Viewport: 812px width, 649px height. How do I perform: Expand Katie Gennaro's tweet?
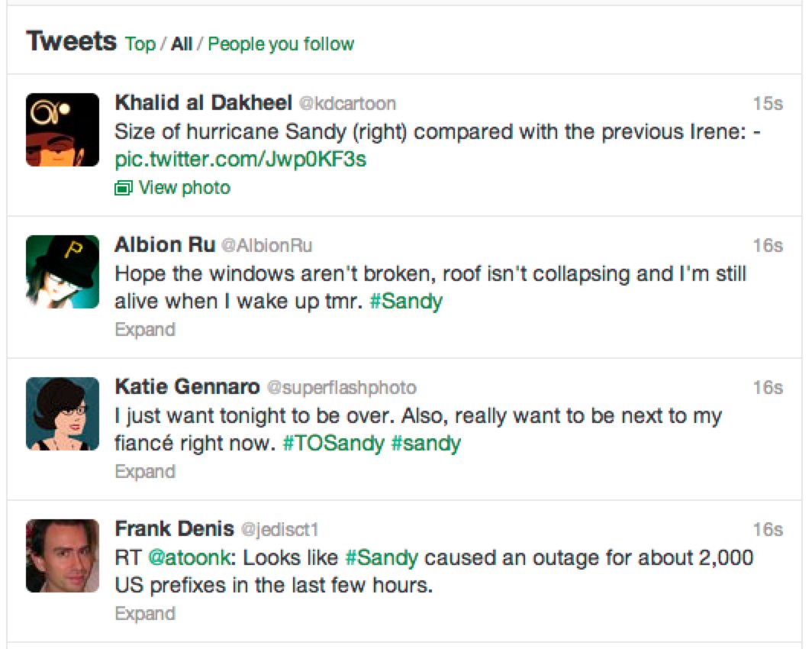(144, 471)
